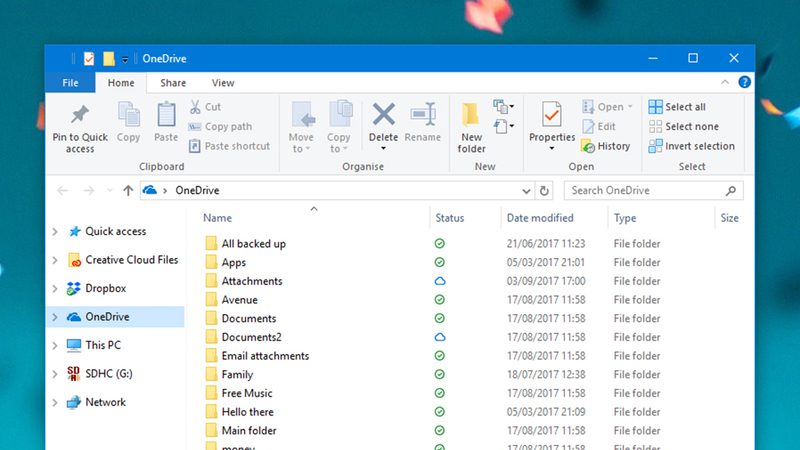Collapse the ribbon with chevron

(725, 82)
